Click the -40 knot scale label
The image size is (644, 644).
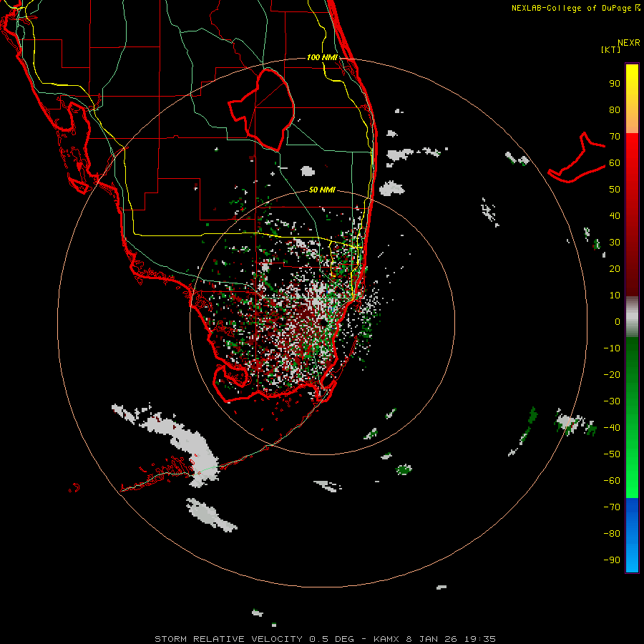(612, 428)
